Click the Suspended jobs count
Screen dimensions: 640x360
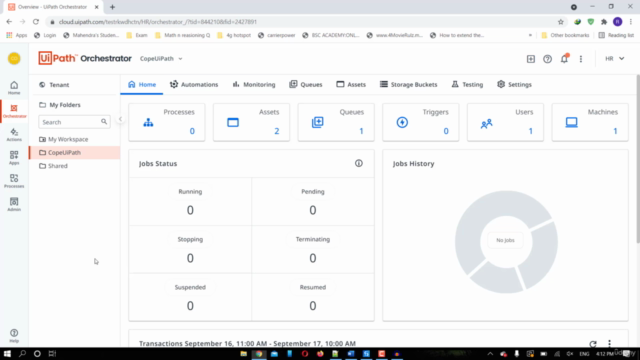coord(190,306)
